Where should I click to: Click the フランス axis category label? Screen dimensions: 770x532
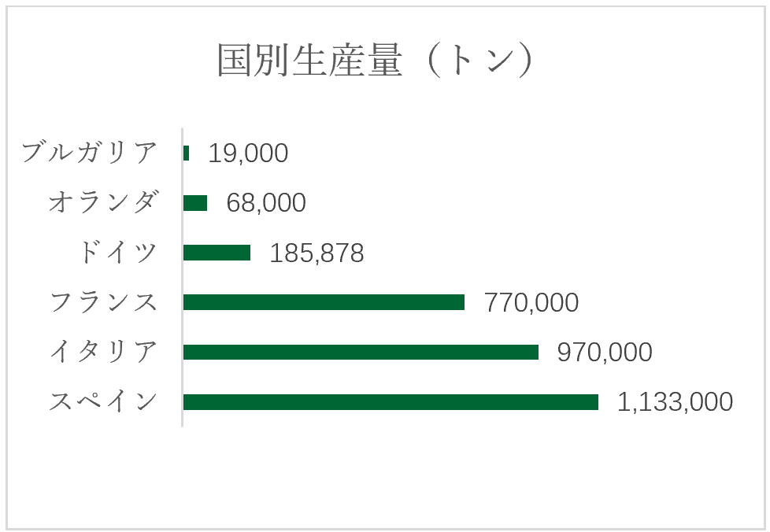103,301
